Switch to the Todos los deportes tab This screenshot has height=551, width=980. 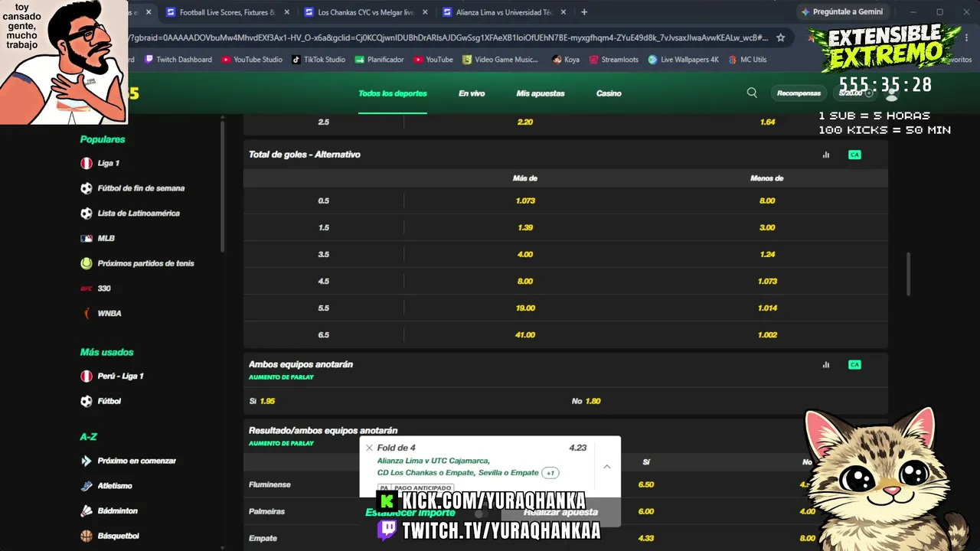tap(393, 93)
